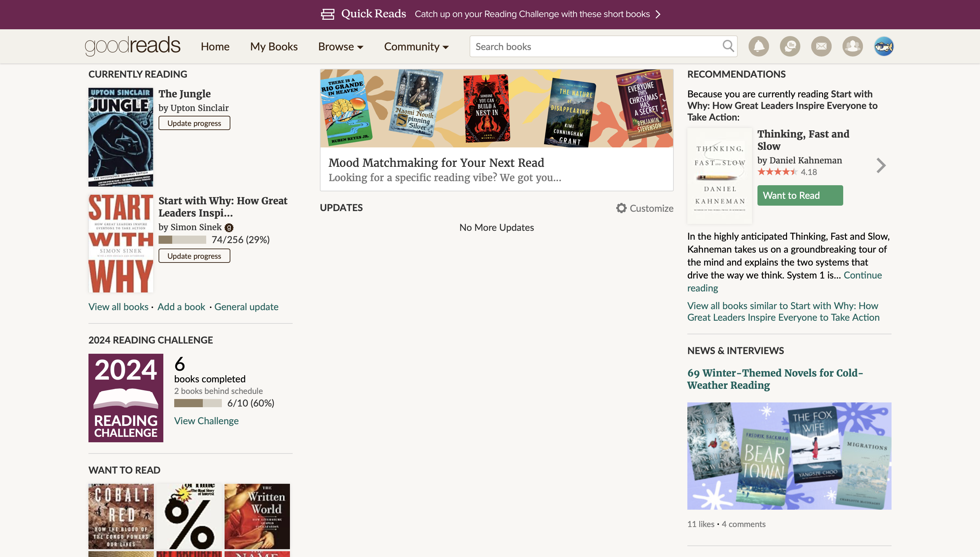Click the 2 books behind schedule text
The height and width of the screenshot is (557, 980).
click(x=218, y=391)
